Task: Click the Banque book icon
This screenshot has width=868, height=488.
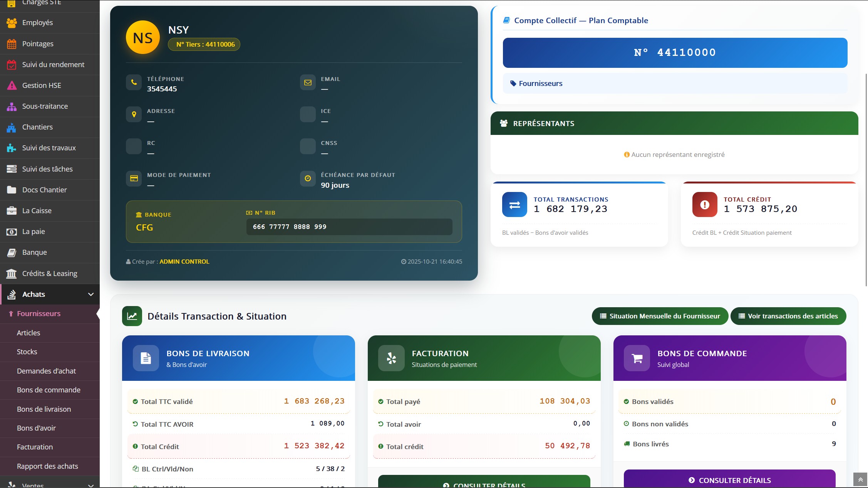Action: tap(12, 252)
